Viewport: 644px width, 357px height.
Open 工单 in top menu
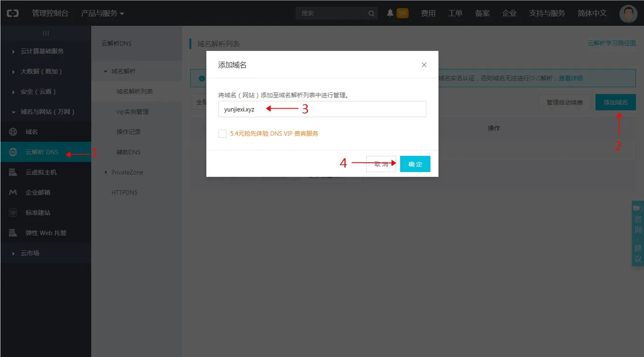point(455,13)
